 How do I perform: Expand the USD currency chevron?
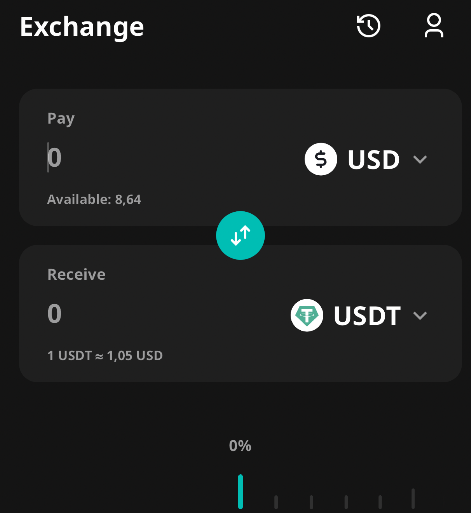pos(420,159)
